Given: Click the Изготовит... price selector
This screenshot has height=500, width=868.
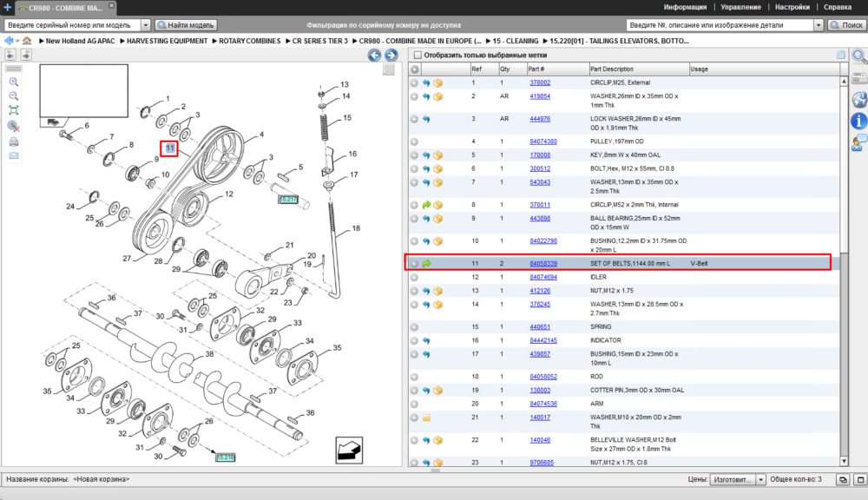Looking at the screenshot, I should 733,479.
